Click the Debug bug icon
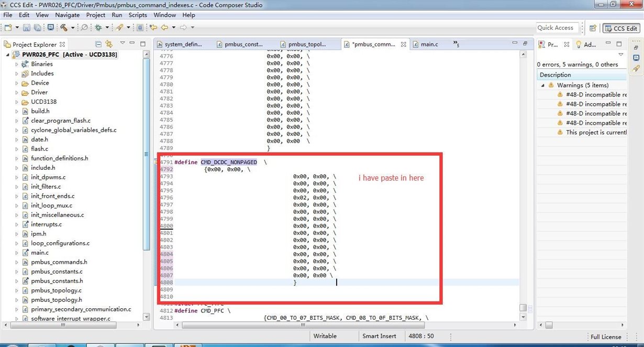644x347 pixels. click(98, 27)
